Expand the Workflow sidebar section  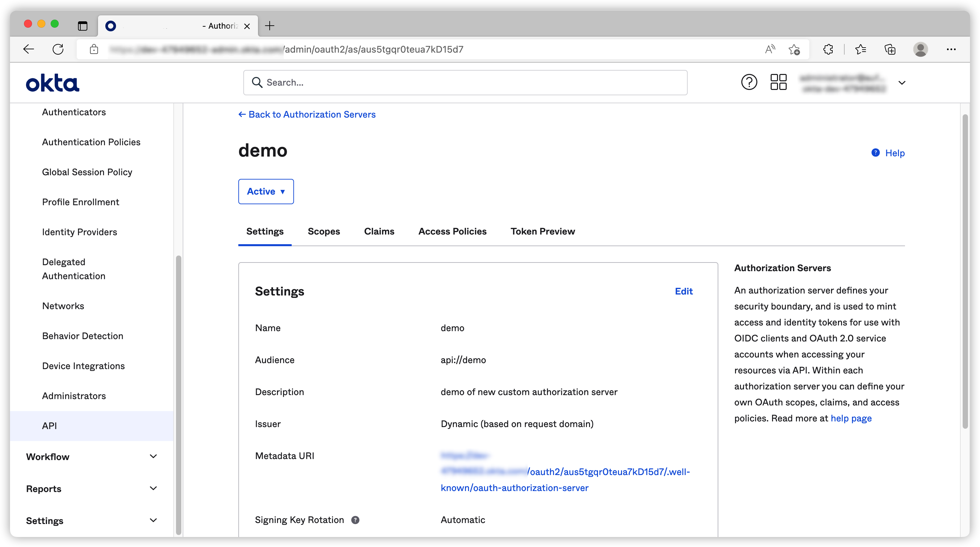(x=153, y=456)
